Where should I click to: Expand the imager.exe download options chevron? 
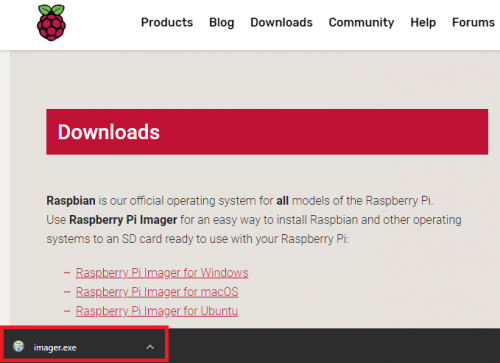(x=150, y=347)
